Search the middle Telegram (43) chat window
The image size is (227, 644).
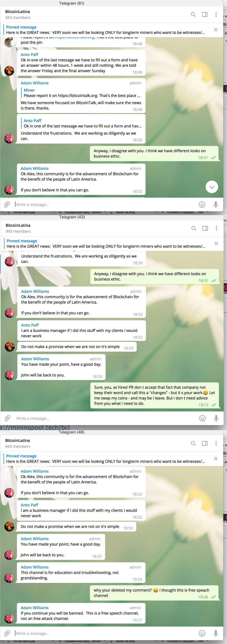[194, 228]
